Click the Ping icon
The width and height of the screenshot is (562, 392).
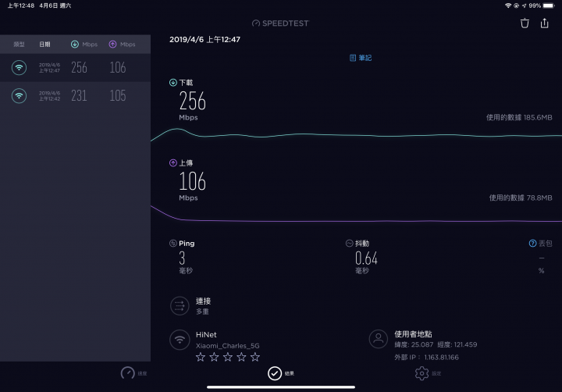[x=173, y=243]
